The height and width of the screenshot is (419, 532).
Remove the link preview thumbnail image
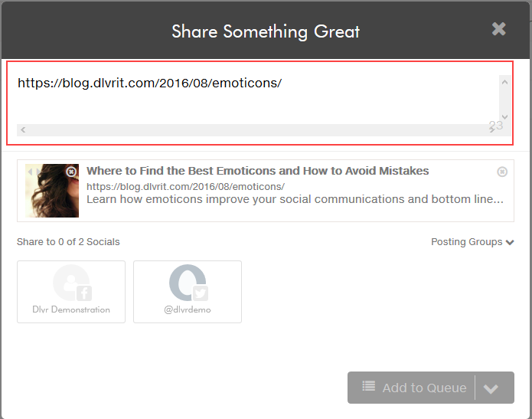tap(71, 172)
